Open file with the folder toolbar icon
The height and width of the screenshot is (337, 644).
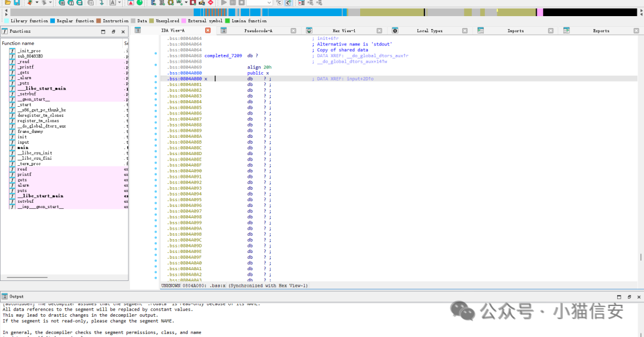tap(8, 2)
